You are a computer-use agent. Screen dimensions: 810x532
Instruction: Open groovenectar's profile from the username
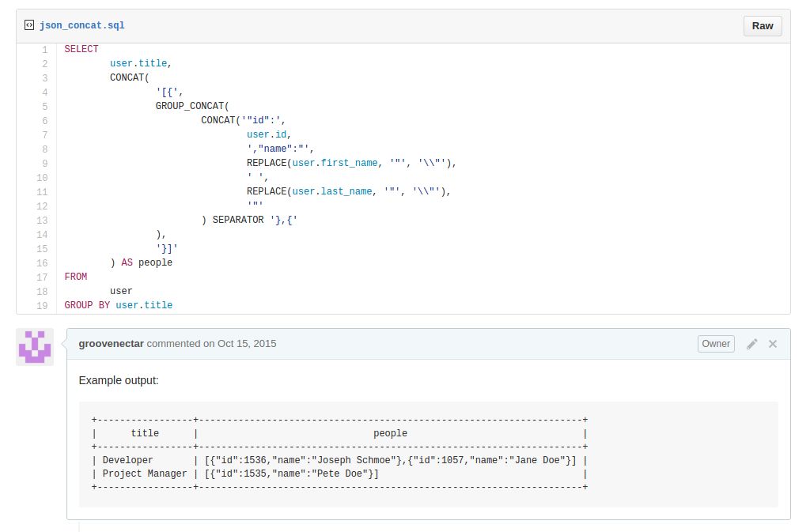(111, 344)
